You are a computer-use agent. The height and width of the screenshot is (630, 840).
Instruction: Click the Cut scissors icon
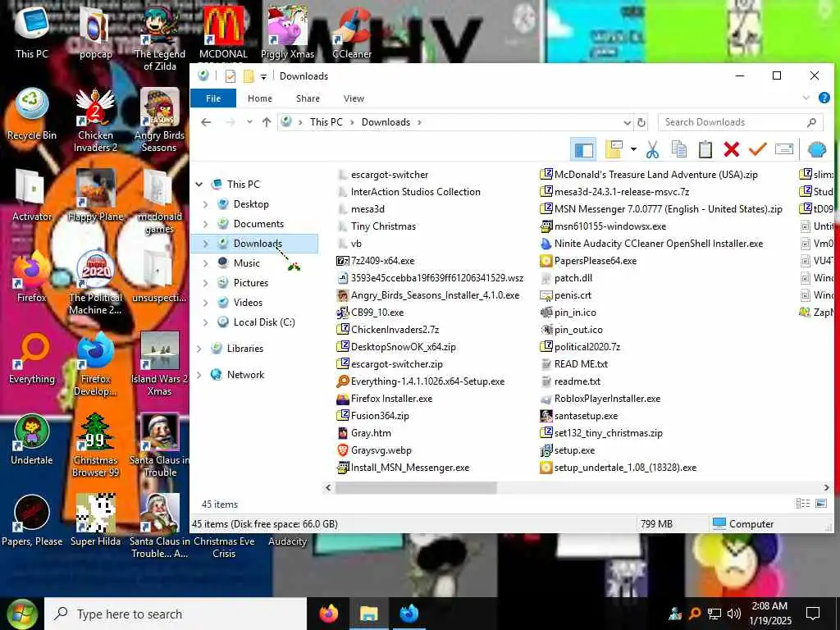(x=652, y=149)
